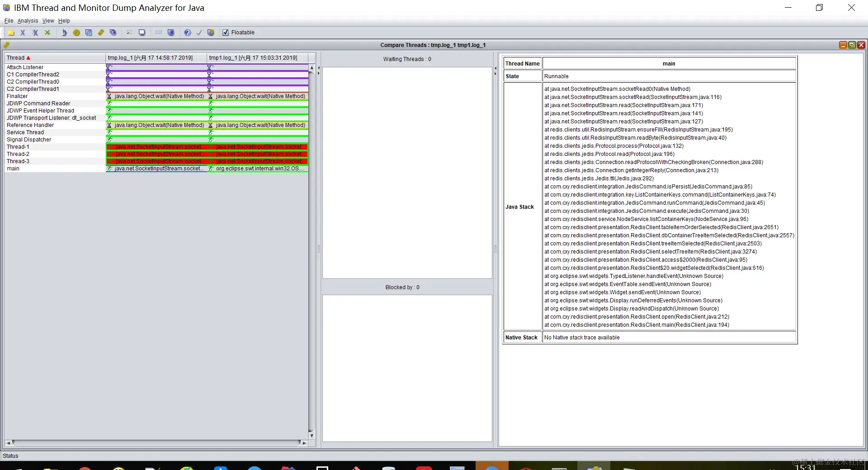The image size is (868, 470).
Task: Click the yellow chain link toolbar icon
Action: pyautogui.click(x=101, y=33)
